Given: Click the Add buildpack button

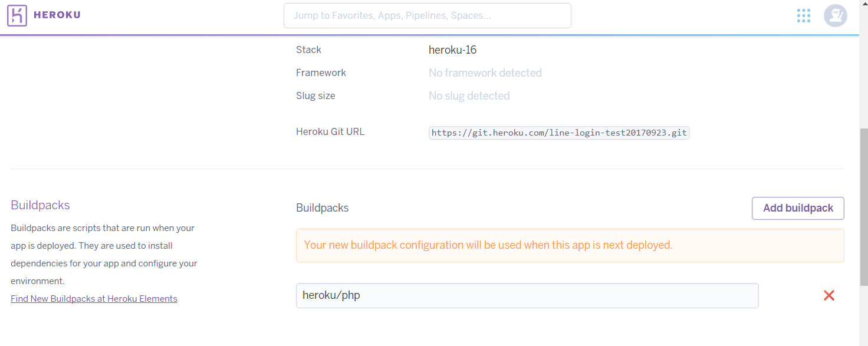Looking at the screenshot, I should [798, 208].
